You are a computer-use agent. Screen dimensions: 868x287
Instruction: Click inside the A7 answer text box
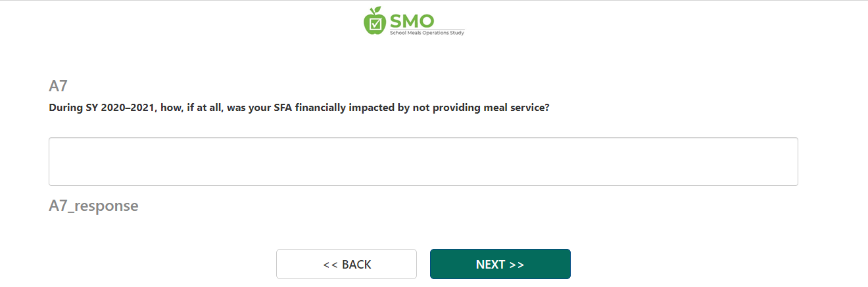pyautogui.click(x=423, y=162)
